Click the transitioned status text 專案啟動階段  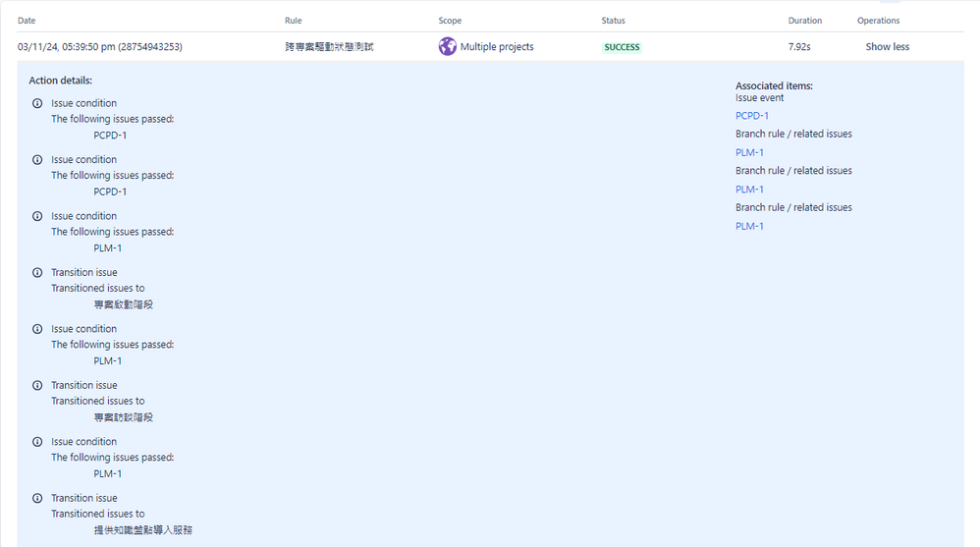pyautogui.click(x=123, y=304)
